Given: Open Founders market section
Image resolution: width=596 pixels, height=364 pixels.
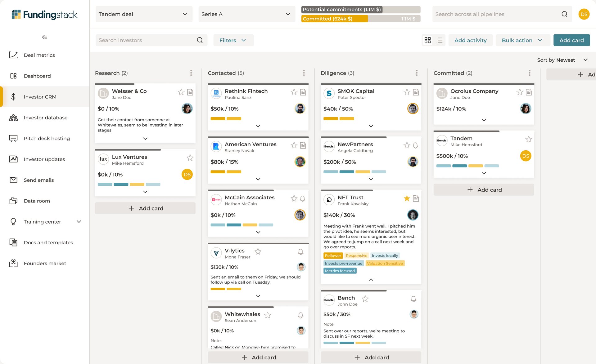Looking at the screenshot, I should point(45,263).
